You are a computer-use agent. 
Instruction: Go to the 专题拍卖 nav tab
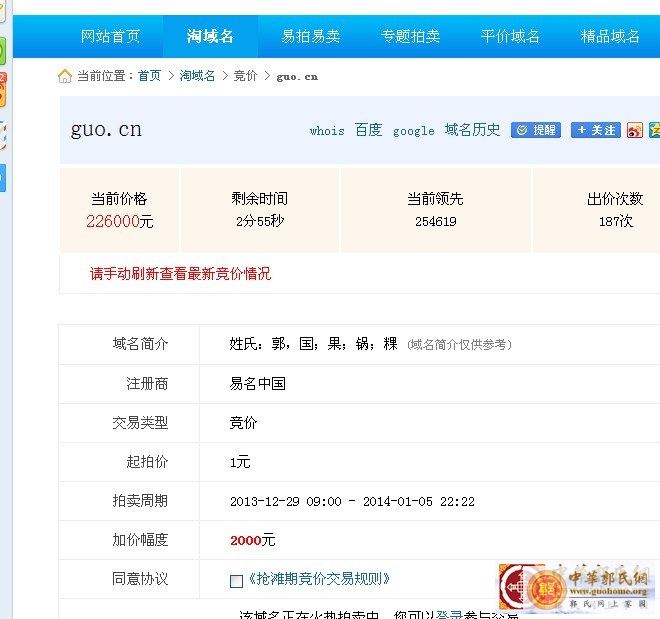(410, 37)
